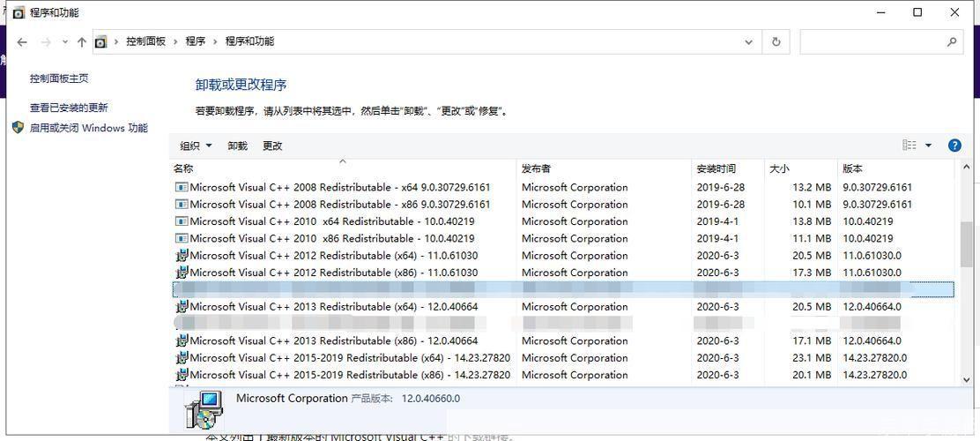This screenshot has height=441, width=980.
Task: Click the change view icon
Action: click(x=909, y=146)
